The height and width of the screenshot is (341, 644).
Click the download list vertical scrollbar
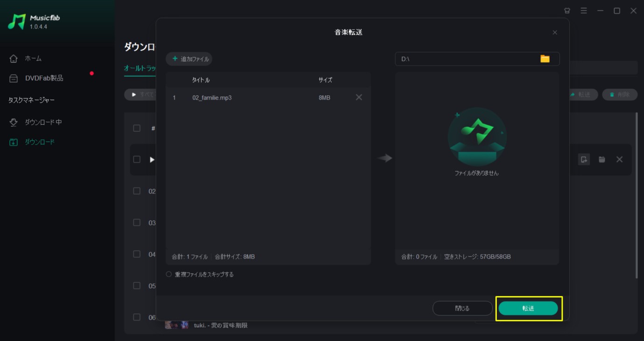coord(637,195)
